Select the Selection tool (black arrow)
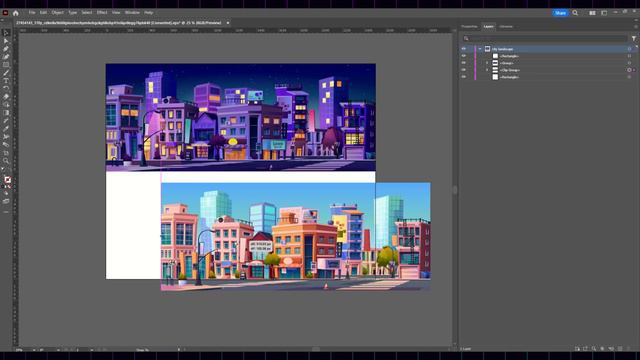This screenshot has width=640, height=360. [6, 33]
